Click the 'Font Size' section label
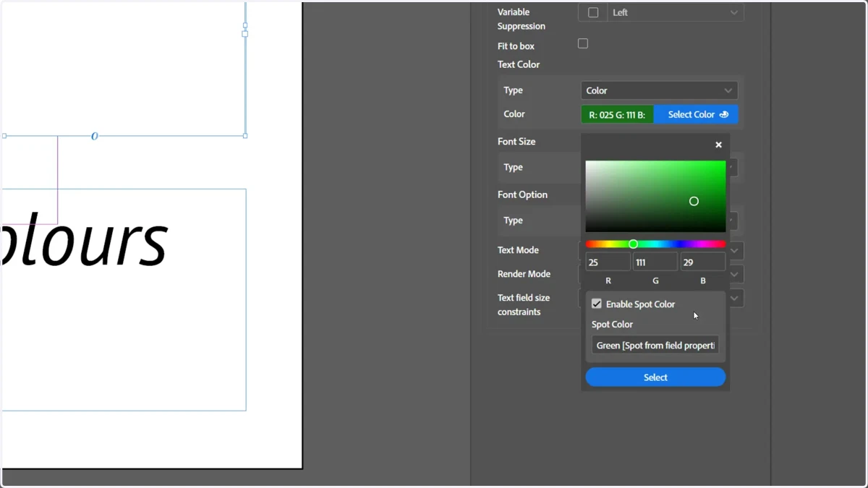The image size is (868, 488). 516,142
